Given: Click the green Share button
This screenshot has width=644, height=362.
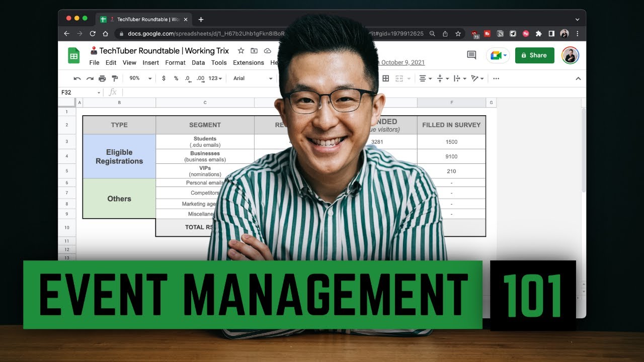Looking at the screenshot, I should pyautogui.click(x=534, y=55).
